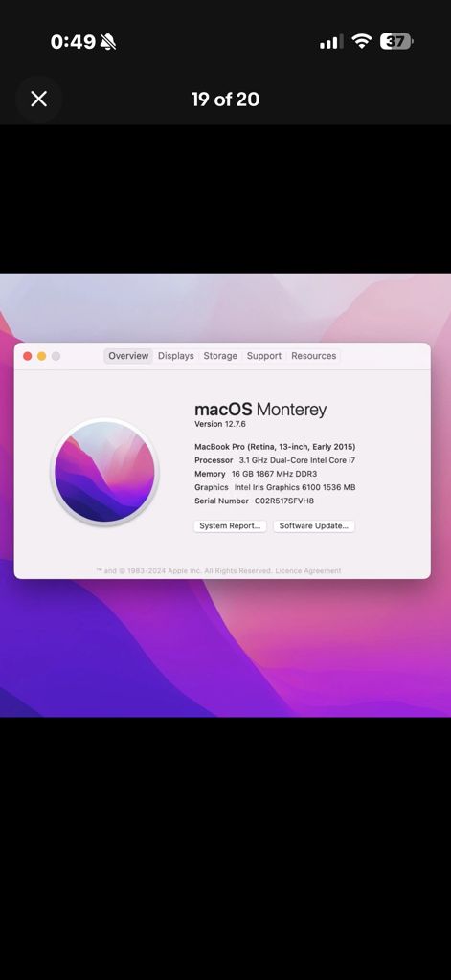Click the Software Update... button
Image resolution: width=451 pixels, height=980 pixels.
[x=314, y=526]
